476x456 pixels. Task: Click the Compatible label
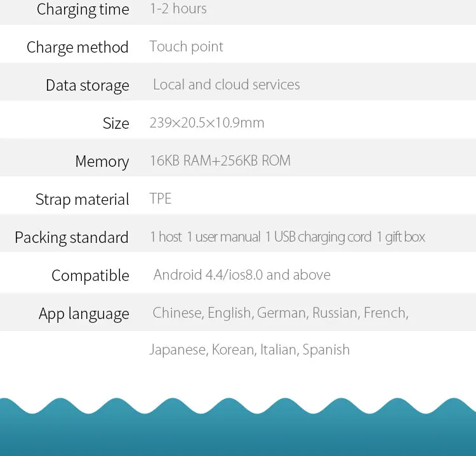pos(91,276)
